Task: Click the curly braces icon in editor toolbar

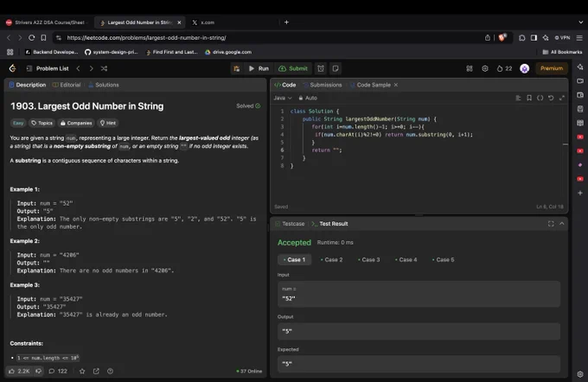Action: click(540, 98)
